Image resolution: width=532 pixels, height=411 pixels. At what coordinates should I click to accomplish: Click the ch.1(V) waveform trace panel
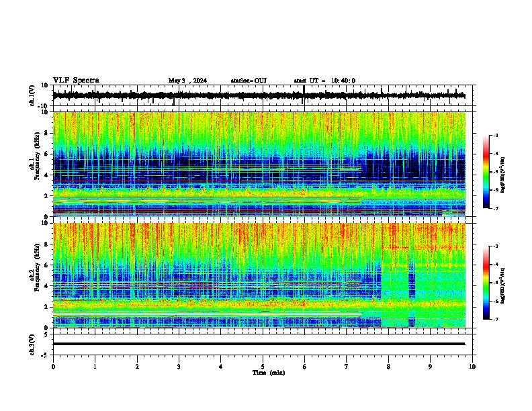tap(264, 95)
